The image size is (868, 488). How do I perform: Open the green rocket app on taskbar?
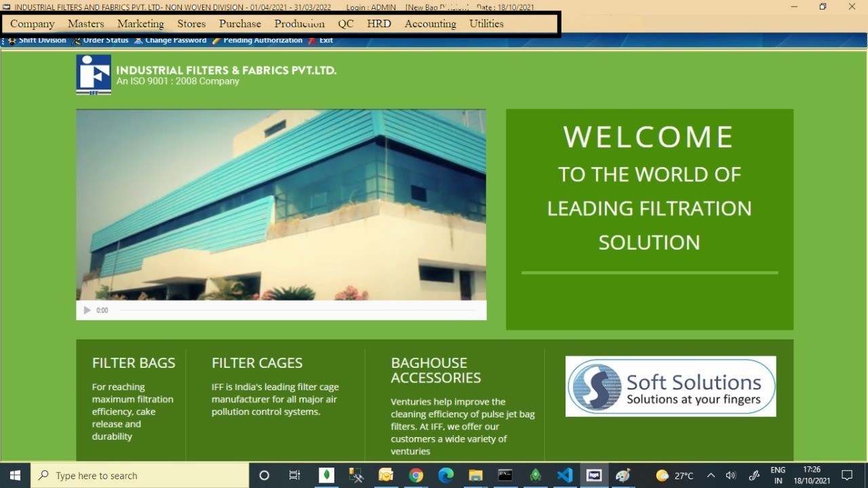click(x=535, y=475)
